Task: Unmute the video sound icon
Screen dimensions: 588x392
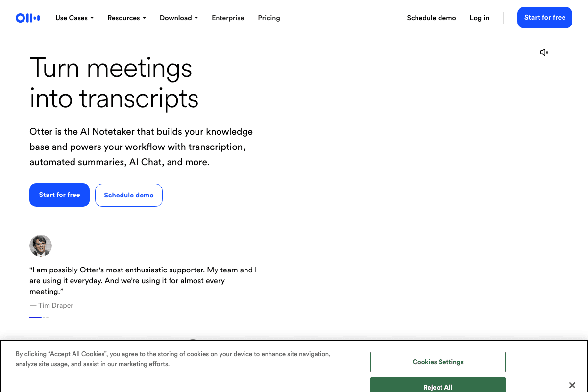Action: 544,52
